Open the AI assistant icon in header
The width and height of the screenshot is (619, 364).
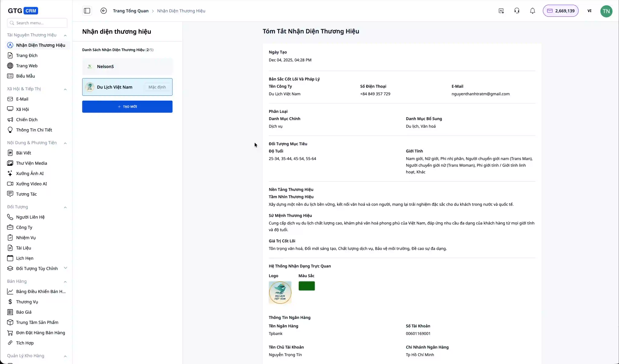501,11
